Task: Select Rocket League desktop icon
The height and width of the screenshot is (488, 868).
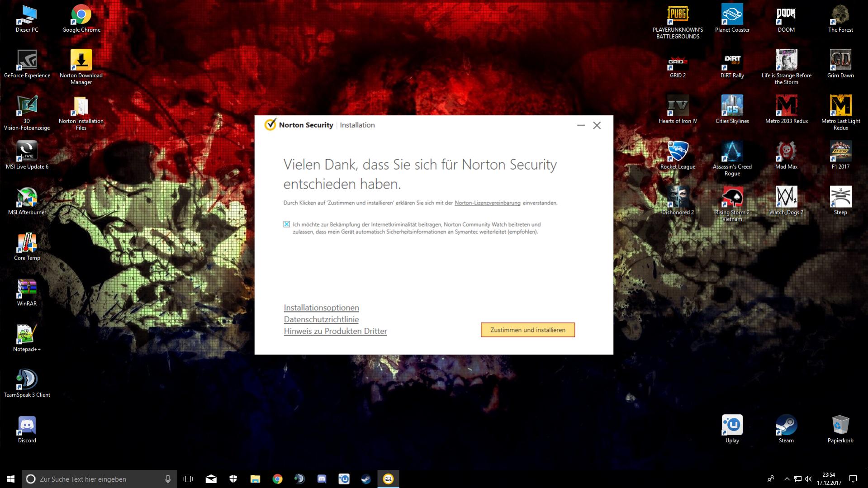Action: [x=678, y=155]
